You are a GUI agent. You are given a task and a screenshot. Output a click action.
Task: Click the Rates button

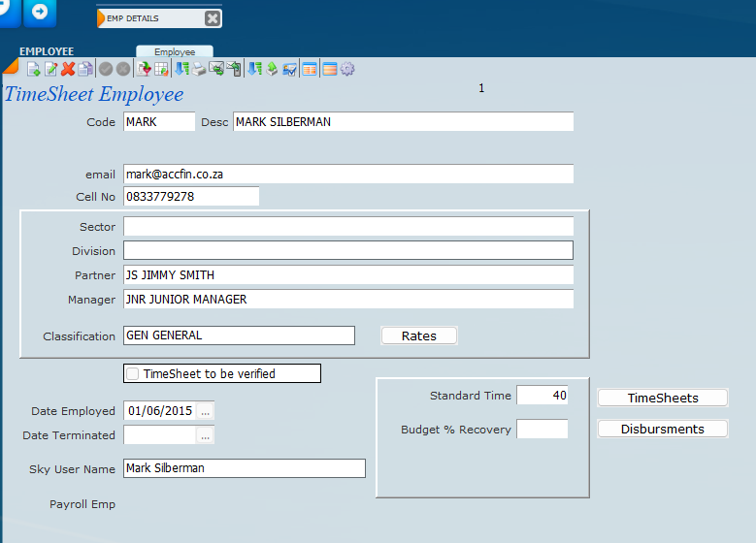418,335
